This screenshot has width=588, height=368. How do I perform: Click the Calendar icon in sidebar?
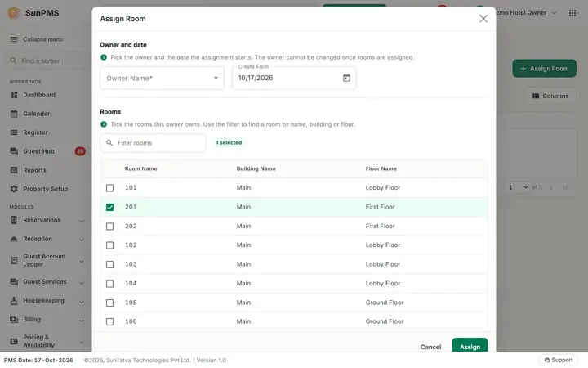[x=14, y=114]
